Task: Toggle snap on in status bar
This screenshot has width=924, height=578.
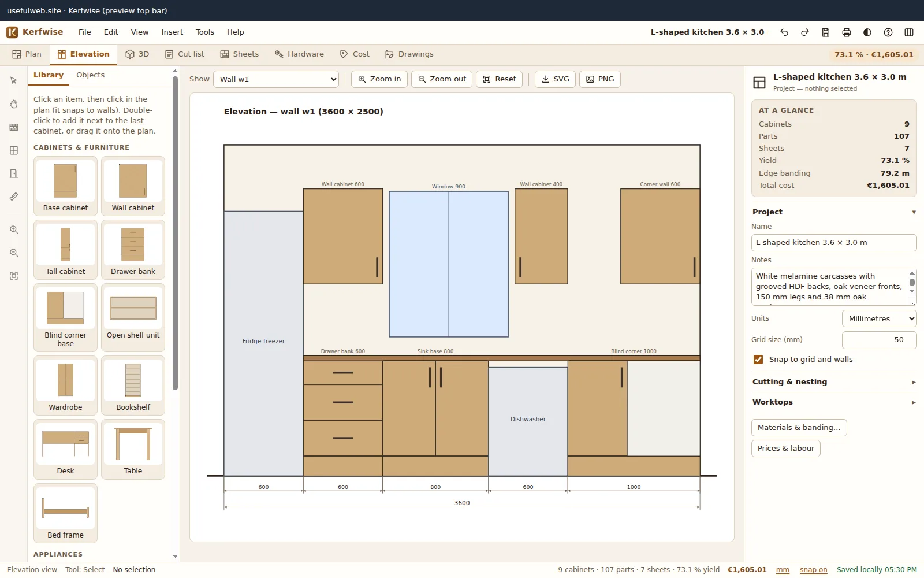Action: click(813, 570)
